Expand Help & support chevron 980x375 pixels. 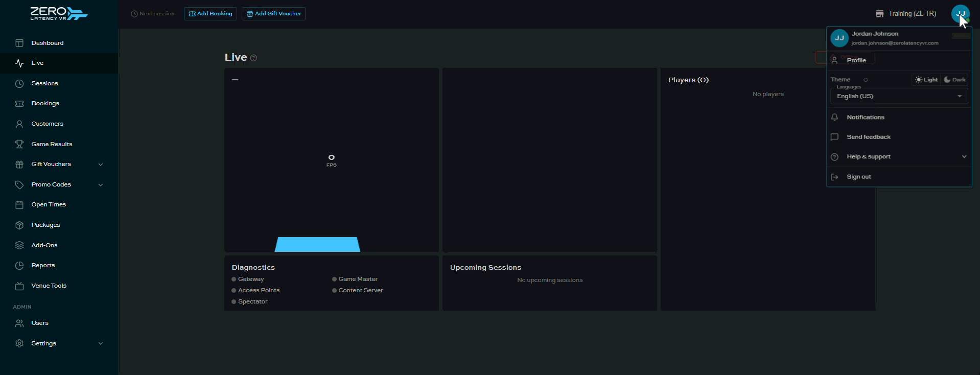[964, 157]
